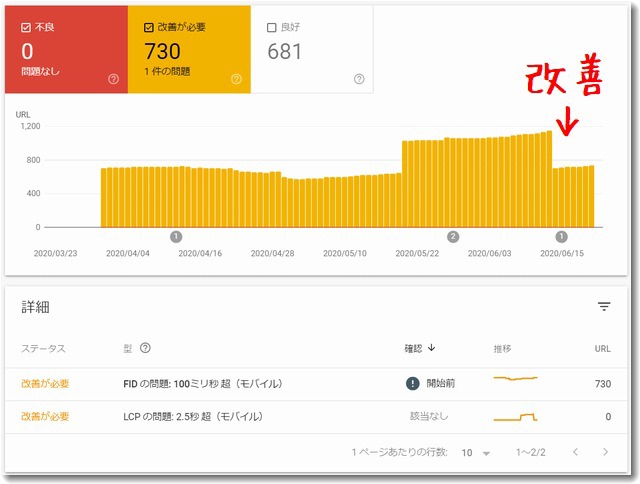Click annotation marker 1 near 2020/04/04
This screenshot has width=640, height=484.
click(176, 236)
